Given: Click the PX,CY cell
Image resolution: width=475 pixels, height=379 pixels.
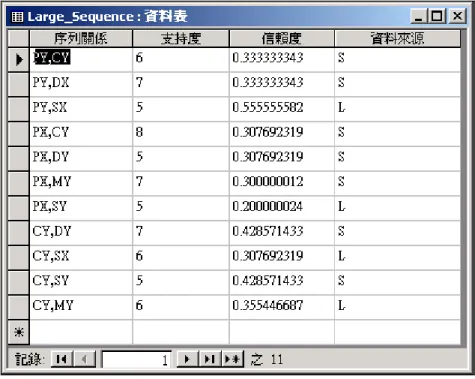Looking at the screenshot, I should tap(81, 134).
